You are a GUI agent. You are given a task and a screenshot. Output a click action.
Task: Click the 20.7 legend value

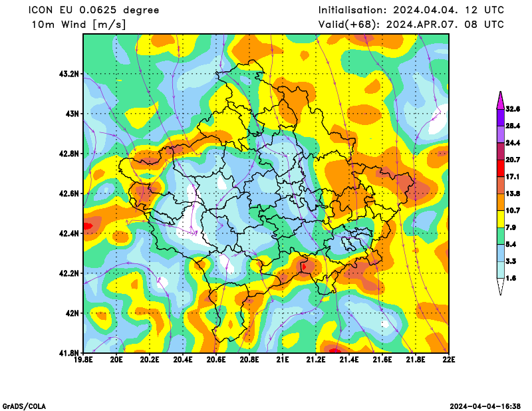pos(513,160)
